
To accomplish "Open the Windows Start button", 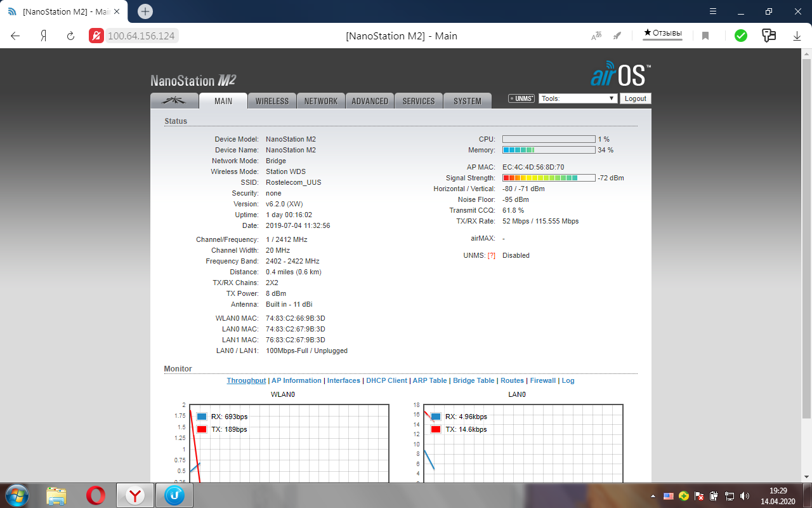I will (16, 495).
